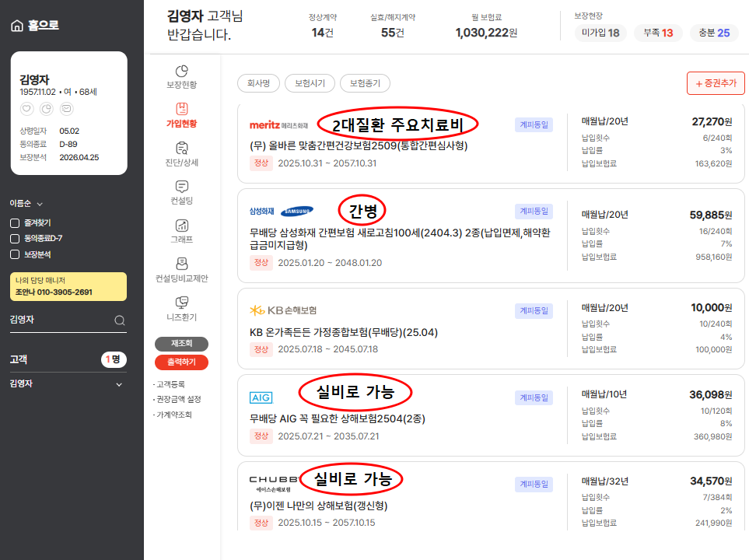Select the 부족 13 coverage status badge
This screenshot has width=749, height=560.
[x=658, y=33]
